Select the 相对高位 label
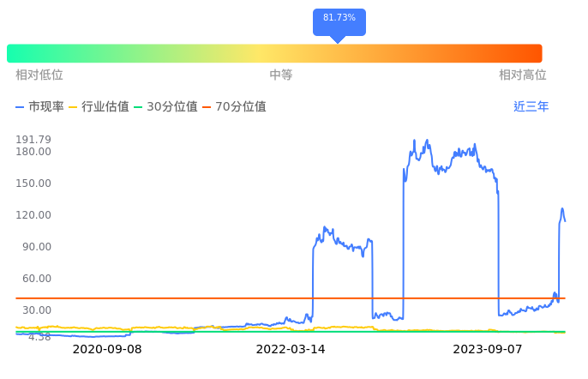 click(523, 75)
